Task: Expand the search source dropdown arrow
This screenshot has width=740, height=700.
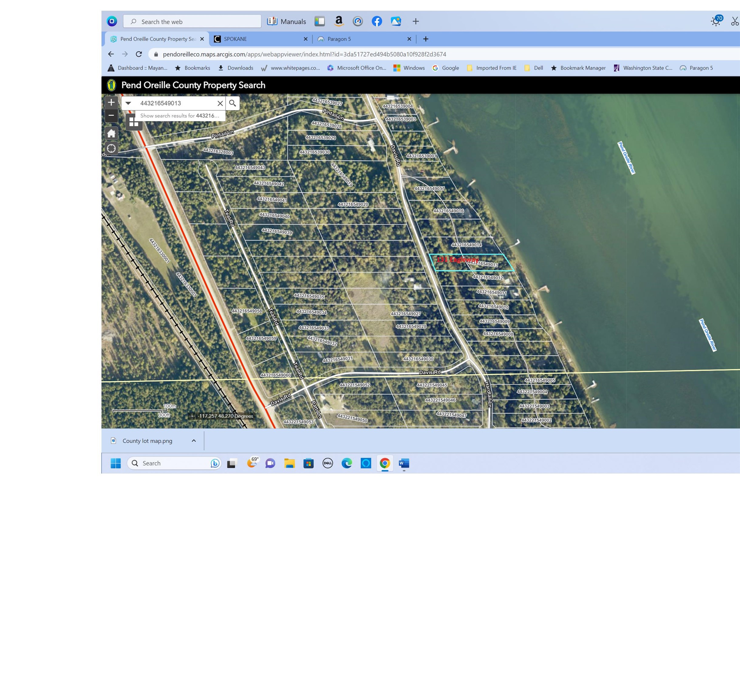Action: tap(128, 103)
